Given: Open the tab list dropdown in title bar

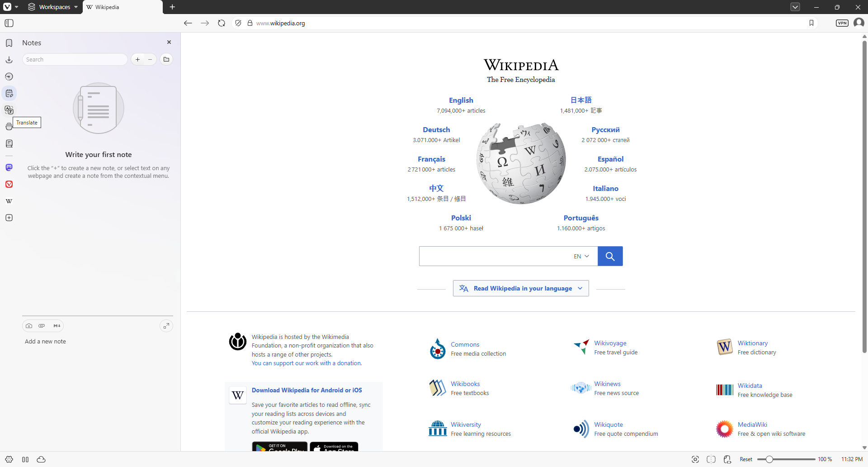Looking at the screenshot, I should pyautogui.click(x=795, y=7).
